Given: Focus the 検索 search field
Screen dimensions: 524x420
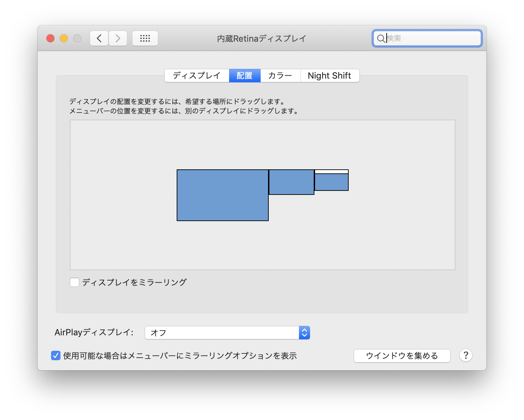Looking at the screenshot, I should pyautogui.click(x=427, y=38).
